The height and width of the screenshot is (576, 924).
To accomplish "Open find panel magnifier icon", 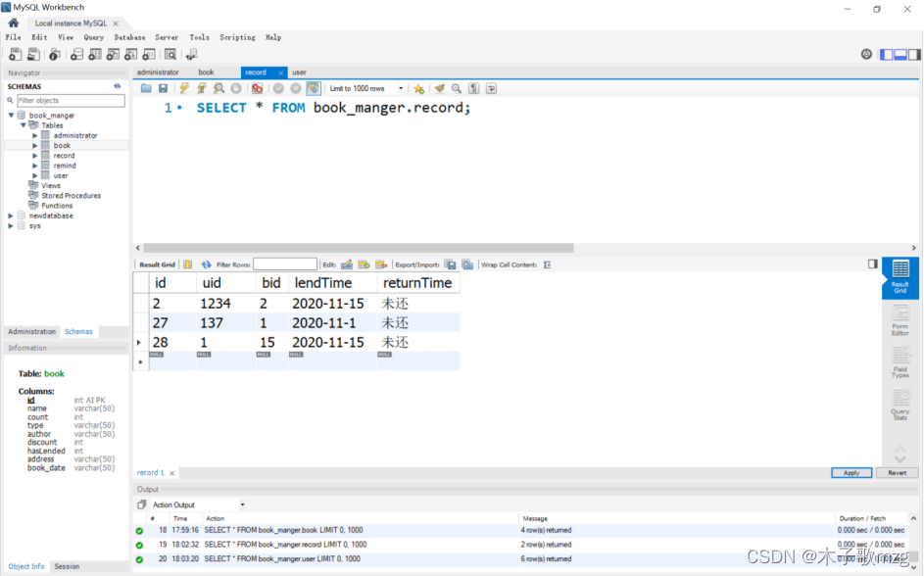I will coord(456,88).
